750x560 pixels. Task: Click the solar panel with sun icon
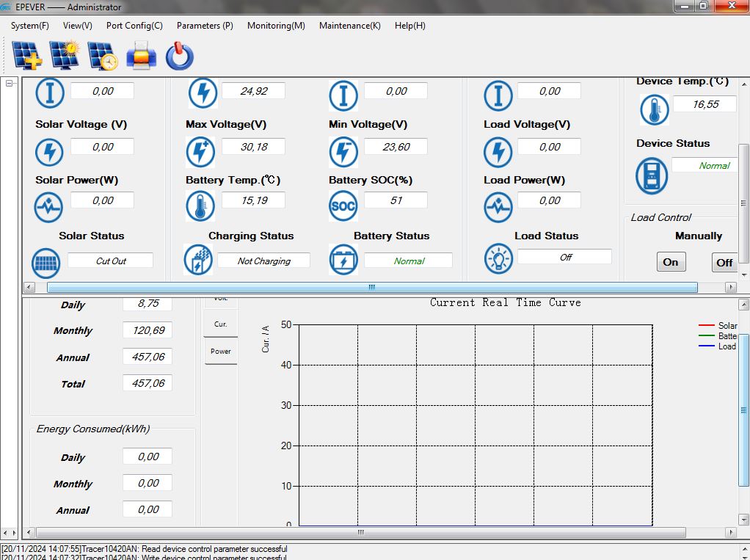(x=65, y=55)
